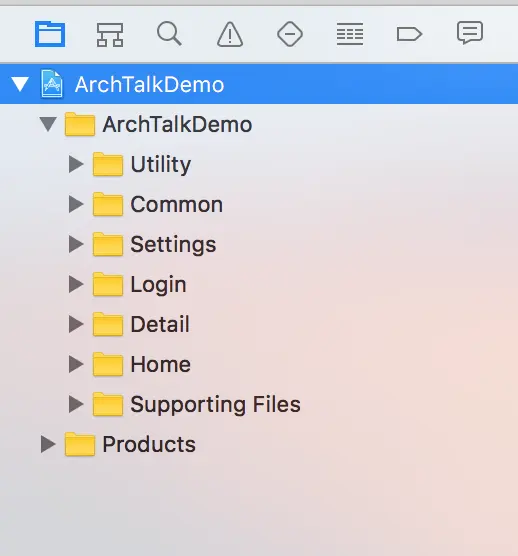Click the Products folder icon
The image size is (518, 556).
[80, 444]
